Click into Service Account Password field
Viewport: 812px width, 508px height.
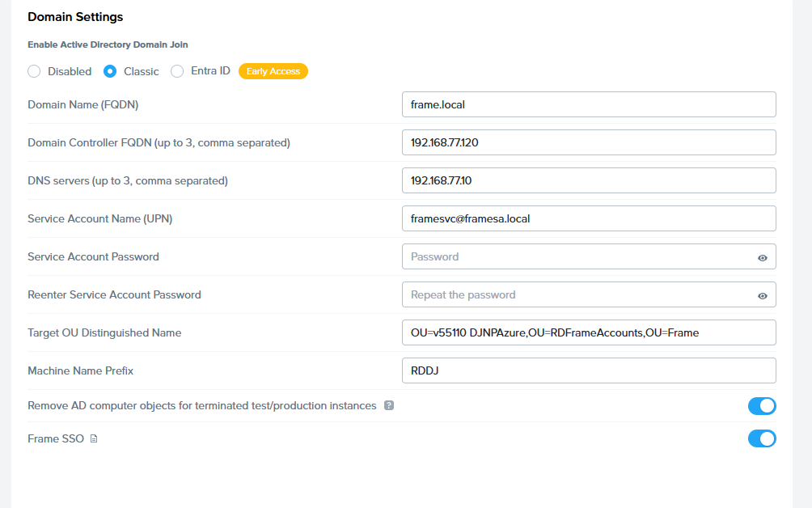pyautogui.click(x=578, y=256)
